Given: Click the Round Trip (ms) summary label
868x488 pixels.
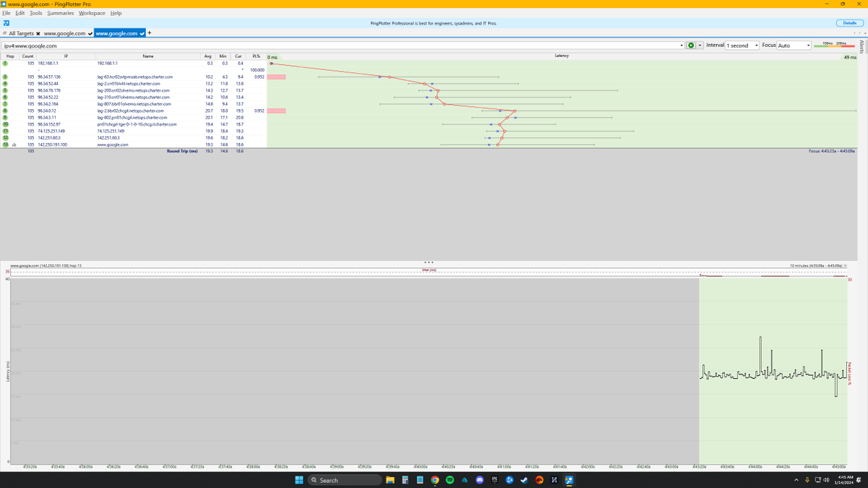Looking at the screenshot, I should pyautogui.click(x=182, y=151).
